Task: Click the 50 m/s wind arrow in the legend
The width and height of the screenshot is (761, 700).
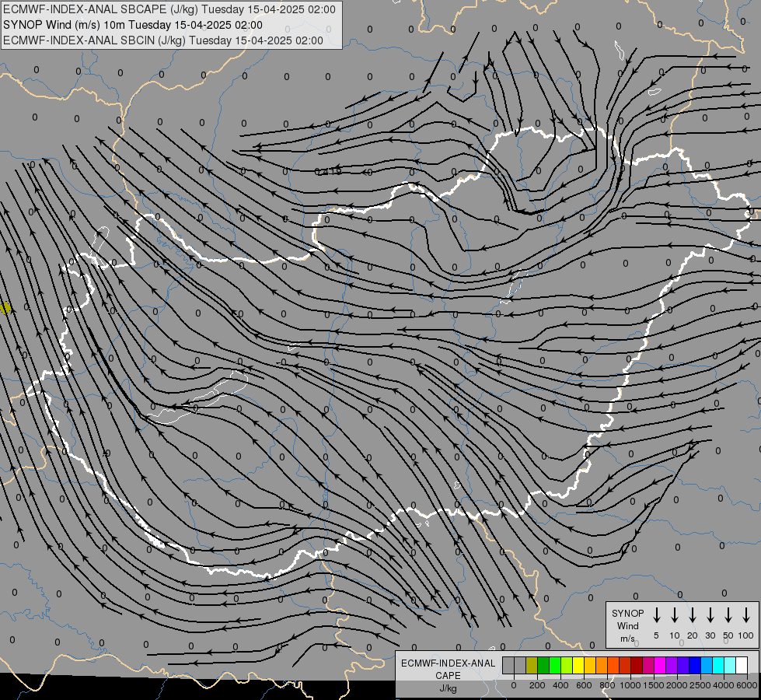Action: coord(728,615)
